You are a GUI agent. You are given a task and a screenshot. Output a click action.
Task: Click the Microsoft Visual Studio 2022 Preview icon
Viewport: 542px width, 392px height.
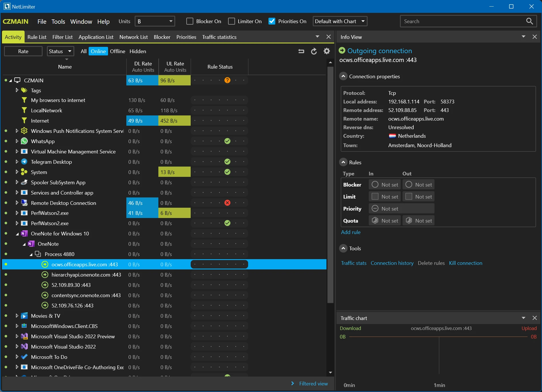(x=24, y=336)
